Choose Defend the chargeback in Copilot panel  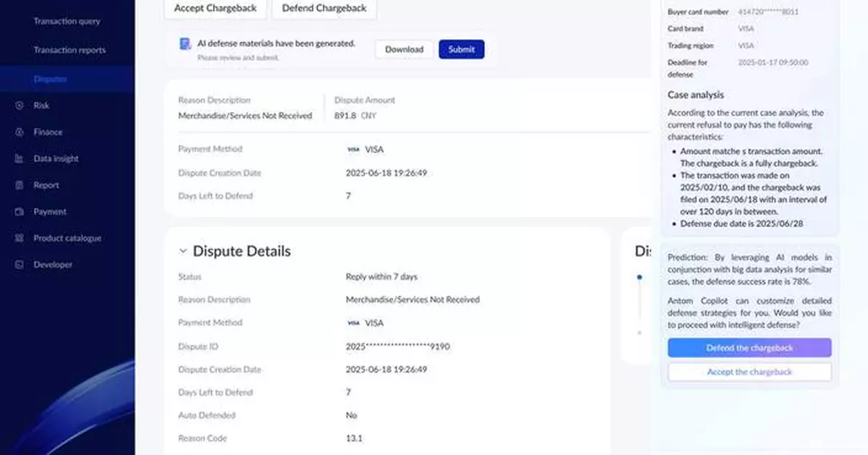[749, 348]
